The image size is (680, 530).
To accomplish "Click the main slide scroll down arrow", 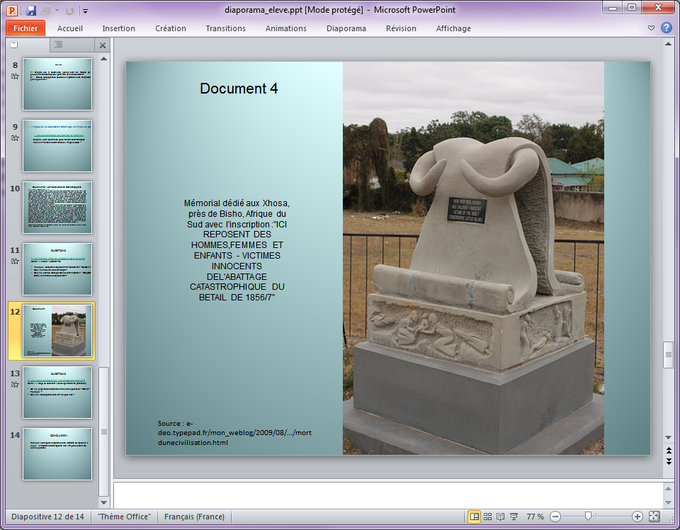I will [668, 438].
